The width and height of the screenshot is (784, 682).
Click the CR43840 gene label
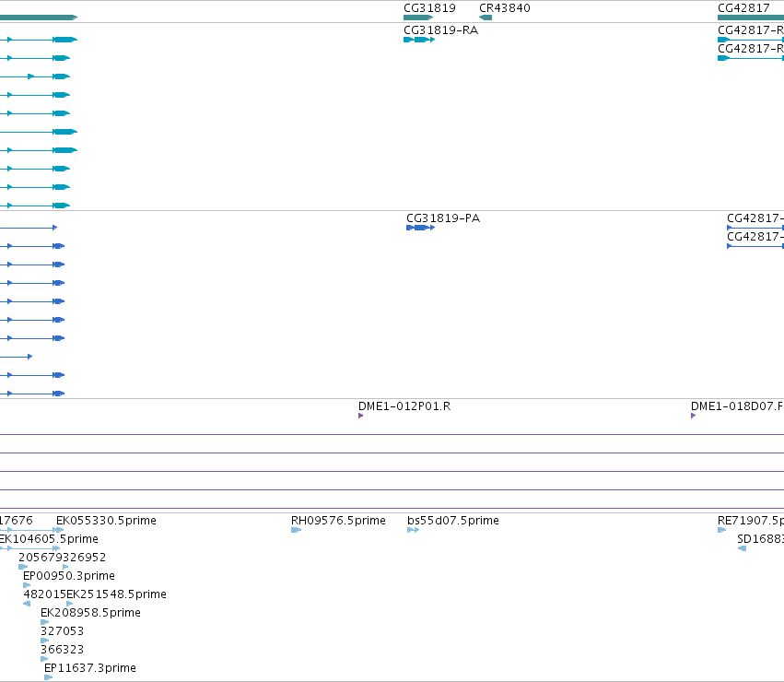click(x=505, y=8)
